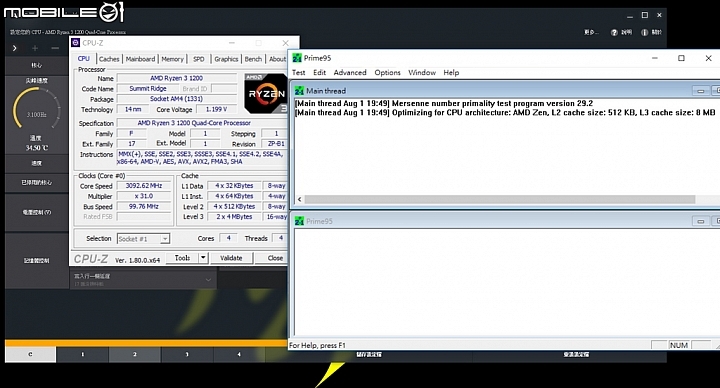
Task: Click the Ryzen logo in CPU-Z
Action: pos(265,94)
